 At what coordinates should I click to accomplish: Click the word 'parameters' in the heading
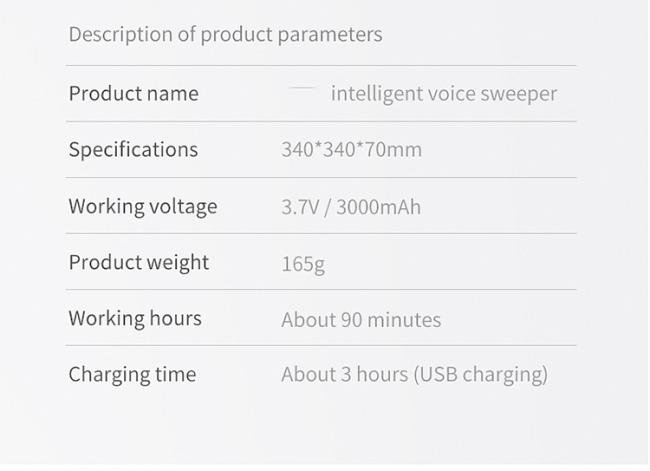coord(330,35)
